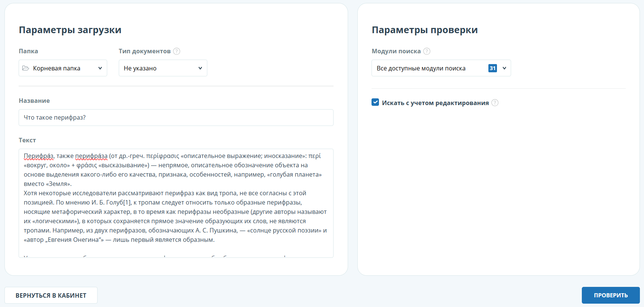Click the Параметры проверки heading
This screenshot has height=307, width=644.
click(x=424, y=30)
